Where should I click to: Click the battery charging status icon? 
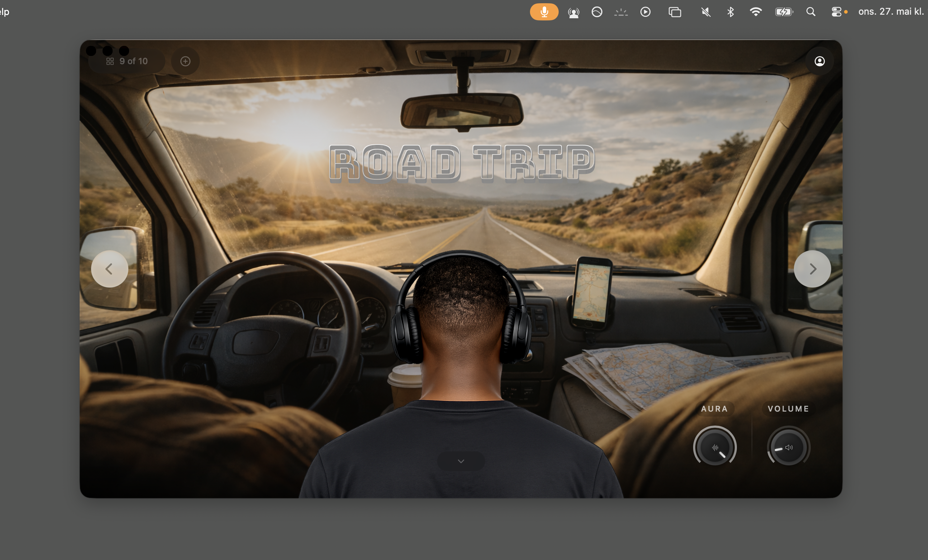[x=784, y=12]
